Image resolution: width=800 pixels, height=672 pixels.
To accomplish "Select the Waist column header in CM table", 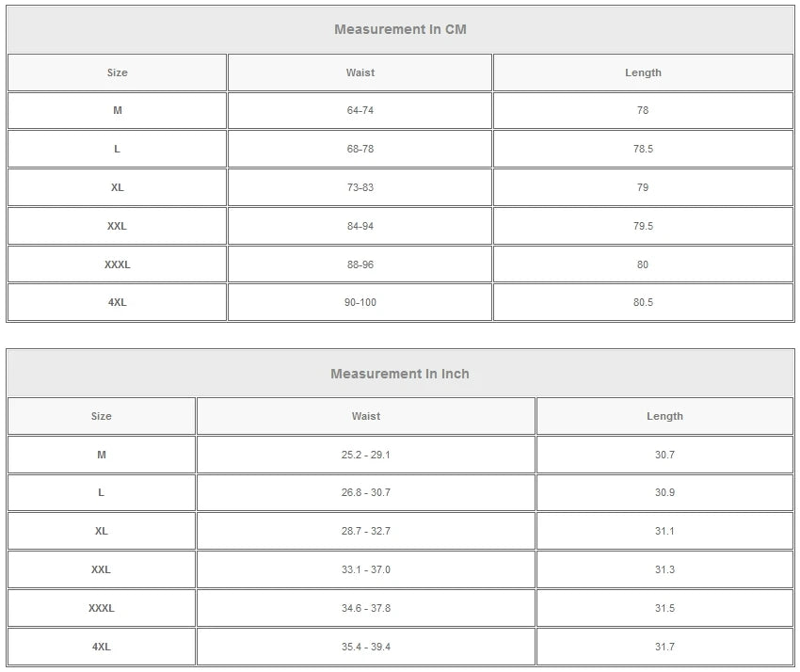I will pyautogui.click(x=360, y=72).
